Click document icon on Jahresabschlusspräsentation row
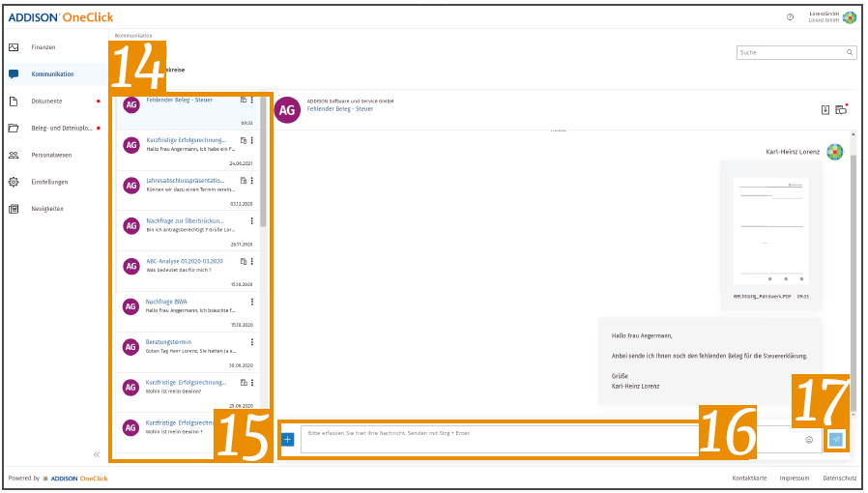The width and height of the screenshot is (868, 493). coord(243,181)
